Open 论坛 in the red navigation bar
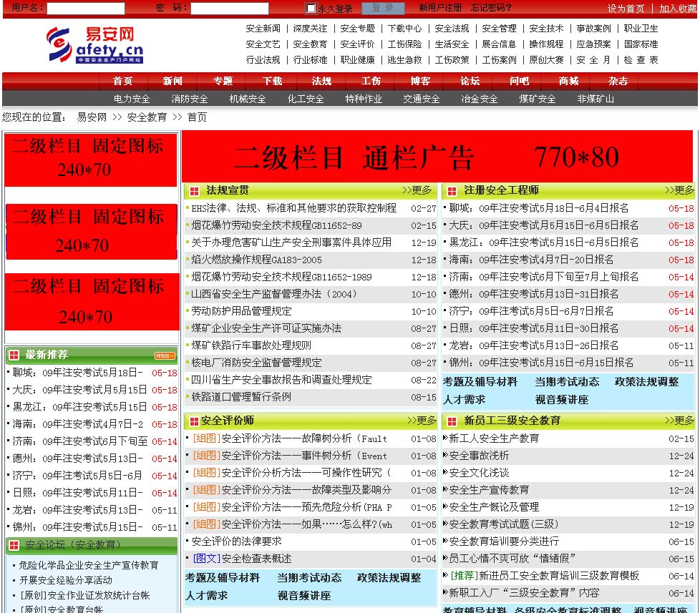The width and height of the screenshot is (700, 613). (x=470, y=82)
